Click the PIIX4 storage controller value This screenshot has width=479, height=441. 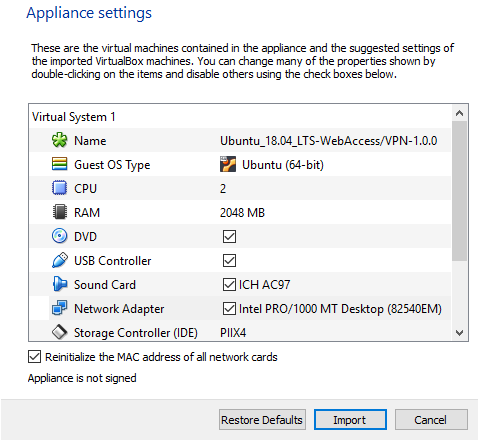(233, 333)
